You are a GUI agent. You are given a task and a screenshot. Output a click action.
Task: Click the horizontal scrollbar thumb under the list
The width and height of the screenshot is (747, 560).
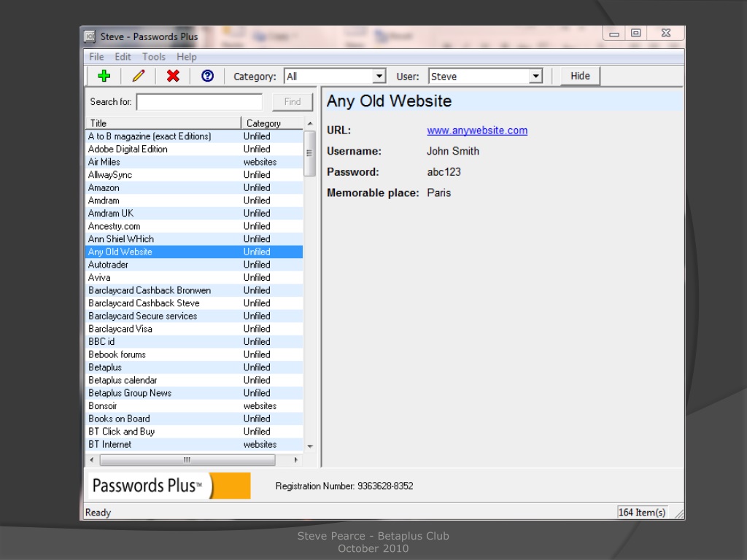point(187,460)
